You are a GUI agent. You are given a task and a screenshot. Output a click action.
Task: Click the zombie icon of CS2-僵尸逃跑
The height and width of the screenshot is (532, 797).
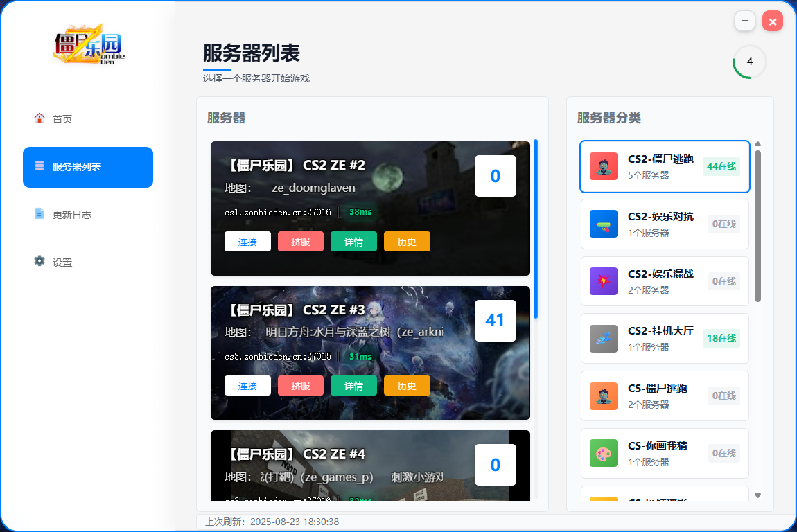tap(604, 166)
